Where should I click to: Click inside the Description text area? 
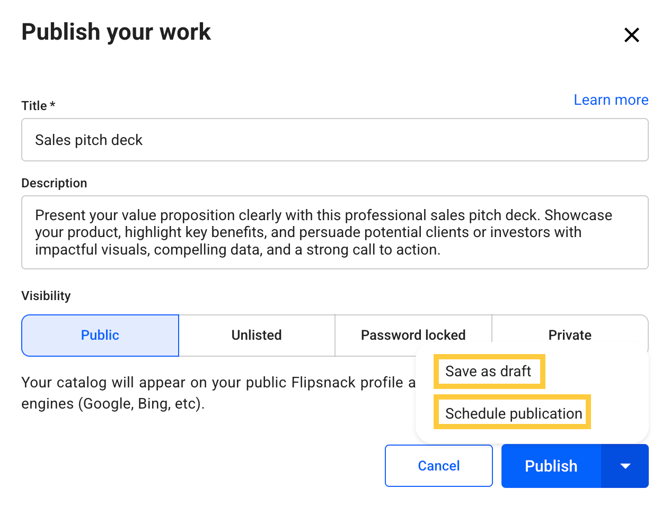(x=335, y=232)
